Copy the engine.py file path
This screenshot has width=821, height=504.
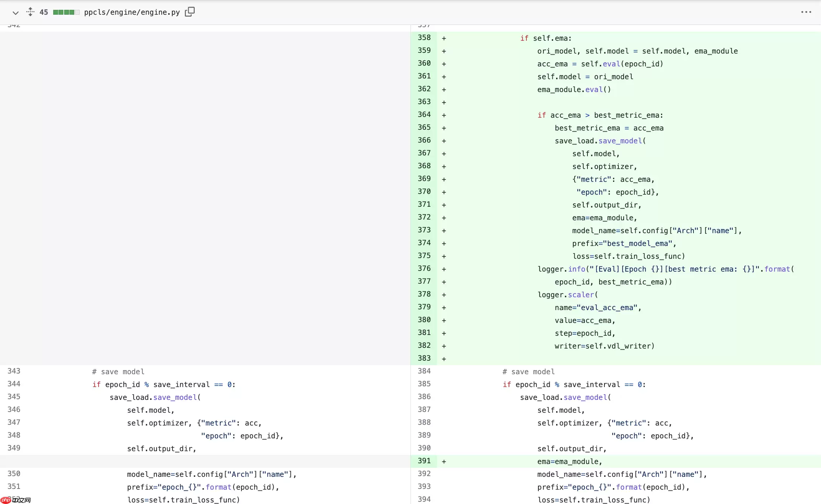pos(190,12)
